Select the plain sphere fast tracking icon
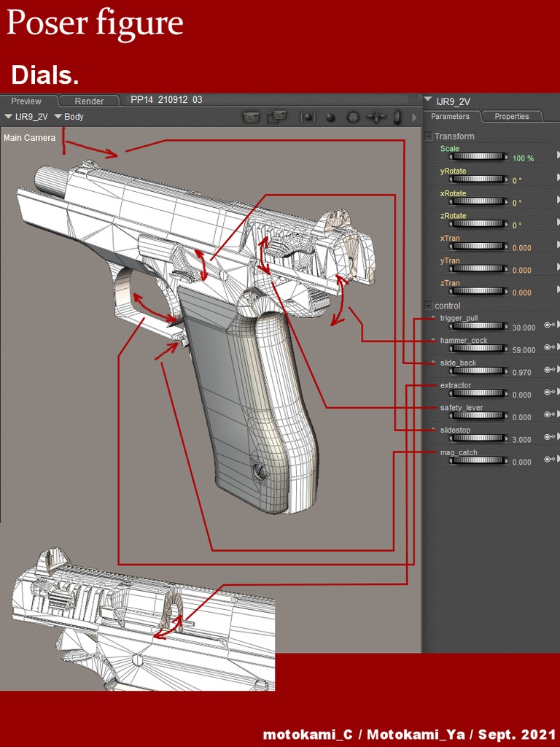 coord(330,117)
